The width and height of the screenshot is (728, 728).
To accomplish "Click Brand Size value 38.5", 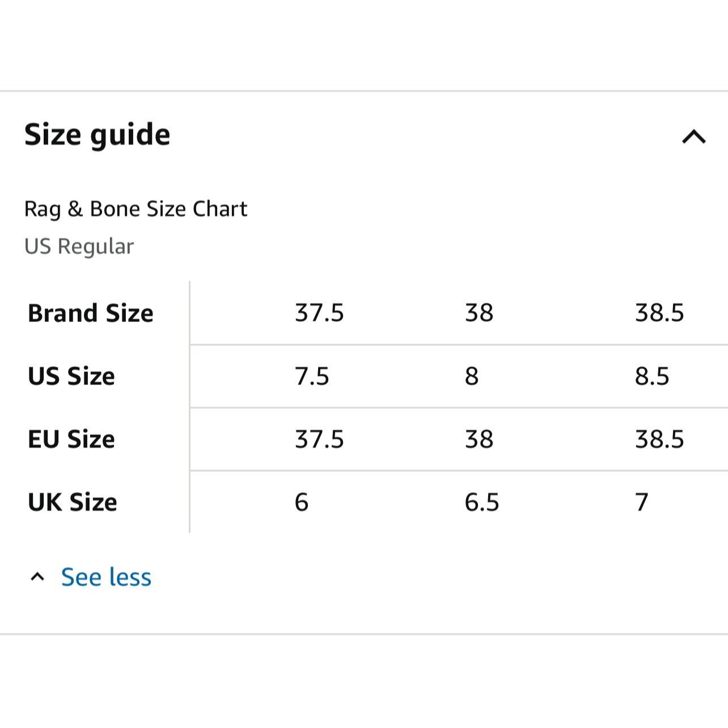I will 659,313.
